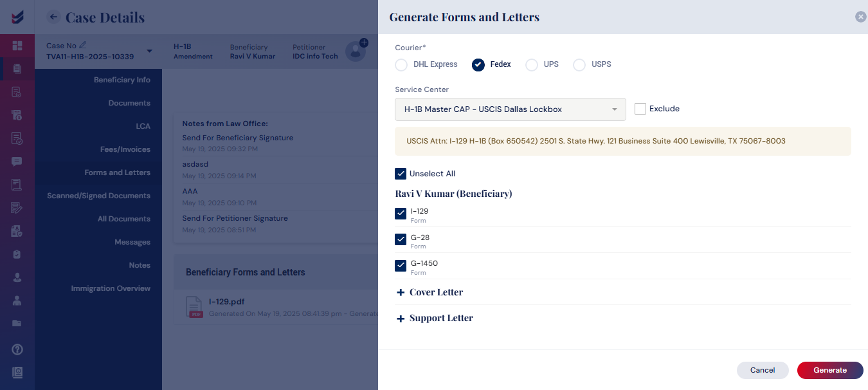Open the document with pencil sidebar icon
Screen dimensions: 868x390
(17, 208)
